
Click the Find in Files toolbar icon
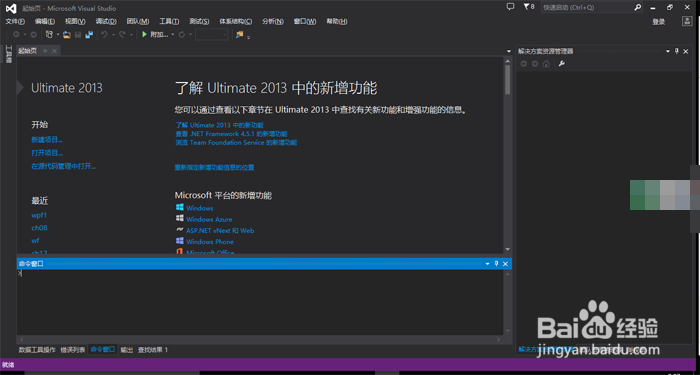[x=240, y=34]
